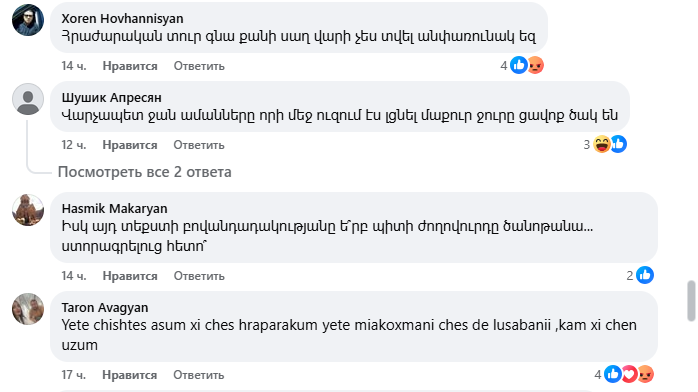View laughing reaction on Шушик Апресян's comment
Image resolution: width=698 pixels, height=392 pixels.
click(x=601, y=144)
